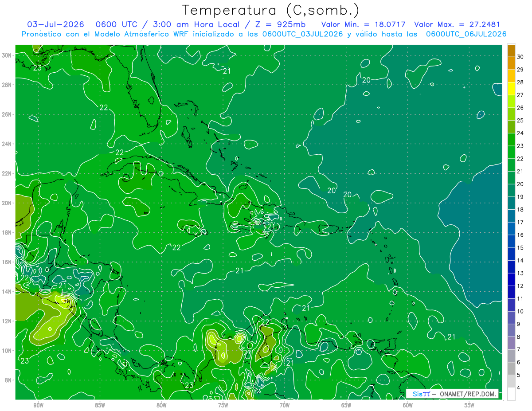Click the value '30' on the color scale
The height and width of the screenshot is (411, 532).
tap(520, 57)
